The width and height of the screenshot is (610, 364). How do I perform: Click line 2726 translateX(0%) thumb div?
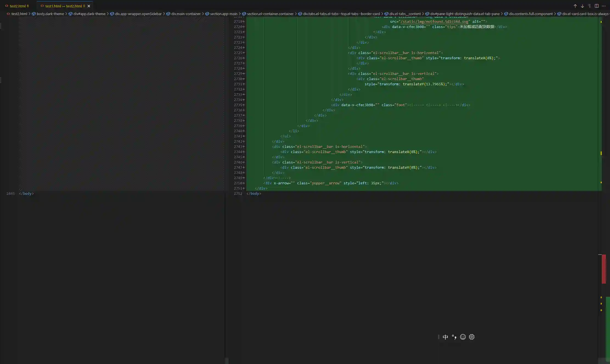click(428, 58)
